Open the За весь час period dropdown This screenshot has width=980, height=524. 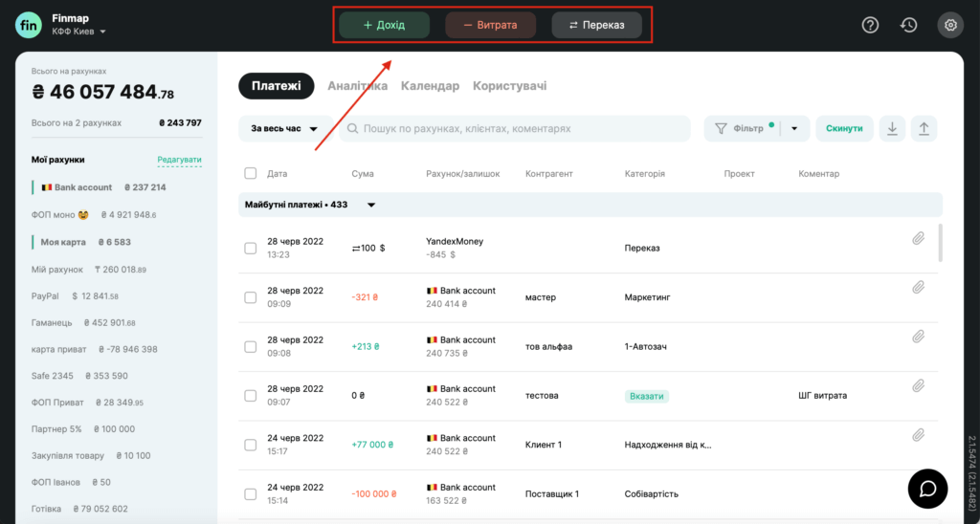[x=286, y=129]
